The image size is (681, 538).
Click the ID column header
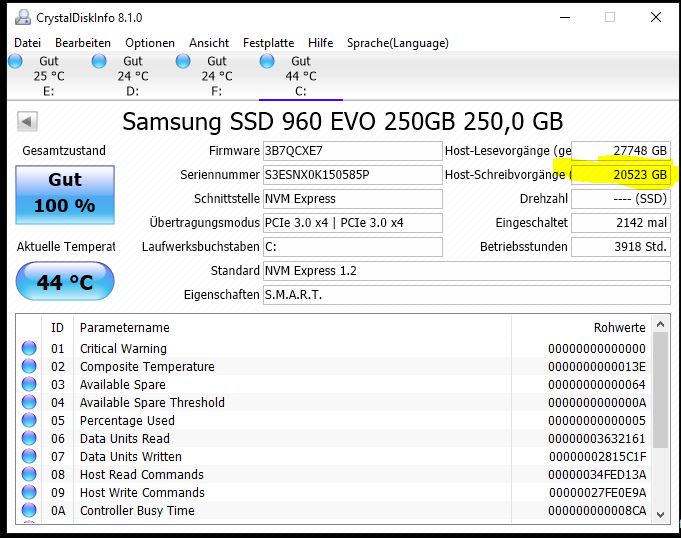(57, 327)
